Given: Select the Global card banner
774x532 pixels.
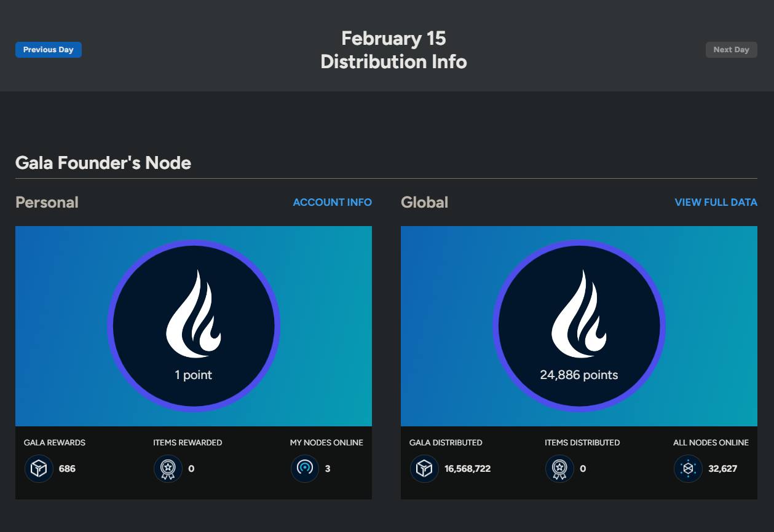Looking at the screenshot, I should click(579, 326).
